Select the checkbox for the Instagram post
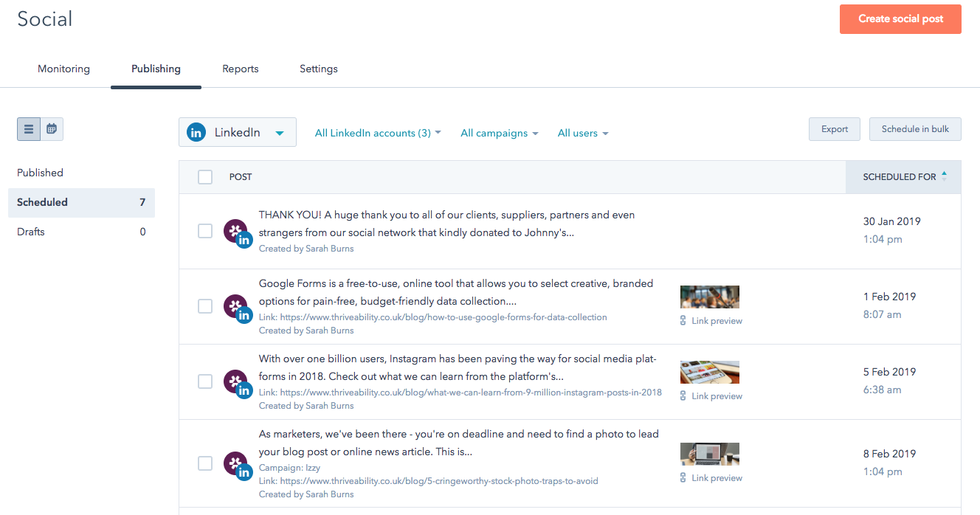The image size is (980, 515). (204, 381)
